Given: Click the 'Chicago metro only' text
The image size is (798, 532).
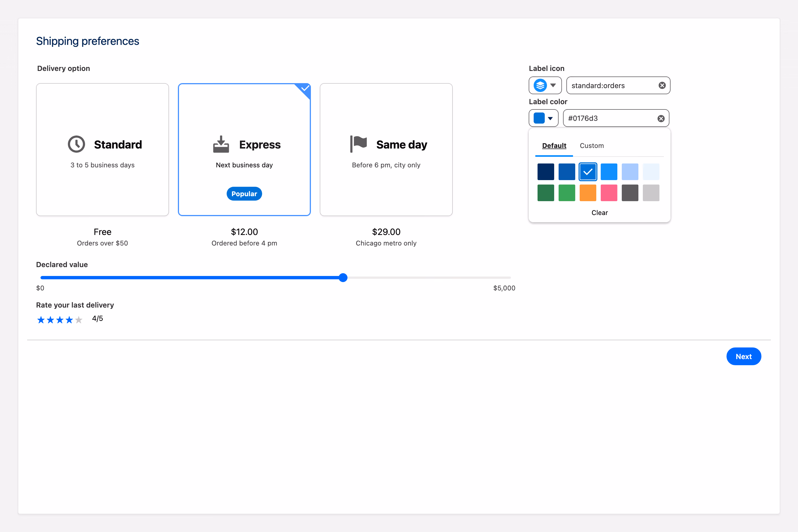Looking at the screenshot, I should click(386, 243).
